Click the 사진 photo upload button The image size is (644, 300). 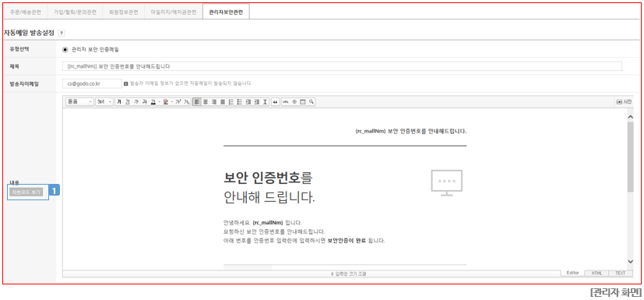[624, 101]
